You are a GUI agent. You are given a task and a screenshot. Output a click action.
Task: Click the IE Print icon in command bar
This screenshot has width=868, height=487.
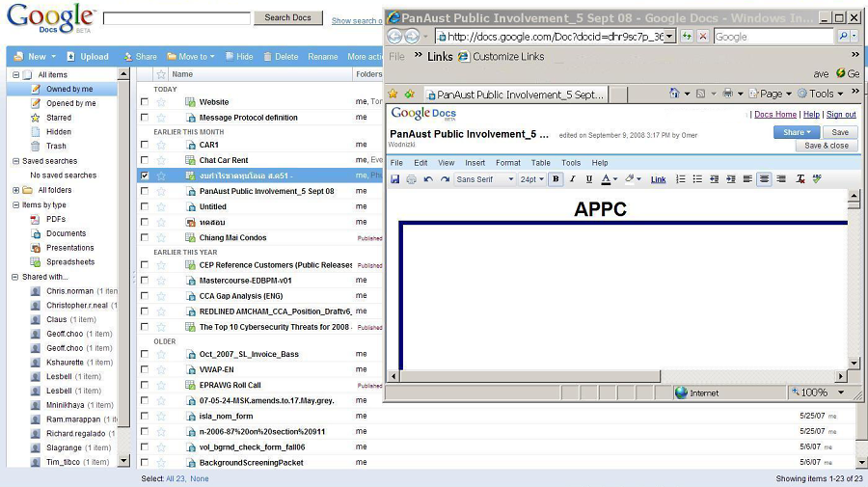(x=727, y=94)
